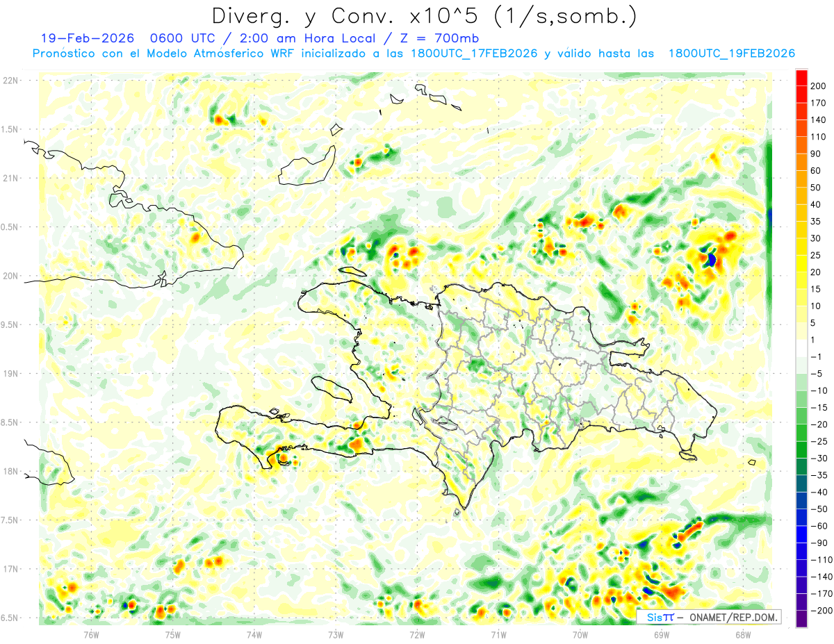This screenshot has width=834, height=644.
Task: Click the 7.5N latitude axis label
Action: (x=10, y=520)
